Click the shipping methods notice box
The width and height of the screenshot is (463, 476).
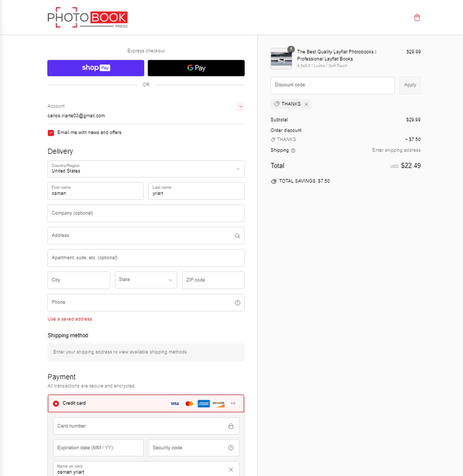[x=146, y=352]
